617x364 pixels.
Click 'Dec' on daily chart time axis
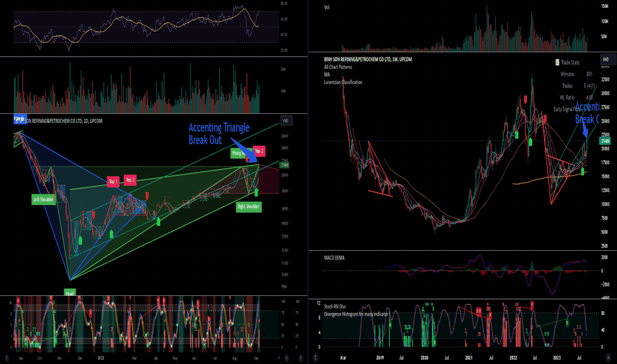80,358
